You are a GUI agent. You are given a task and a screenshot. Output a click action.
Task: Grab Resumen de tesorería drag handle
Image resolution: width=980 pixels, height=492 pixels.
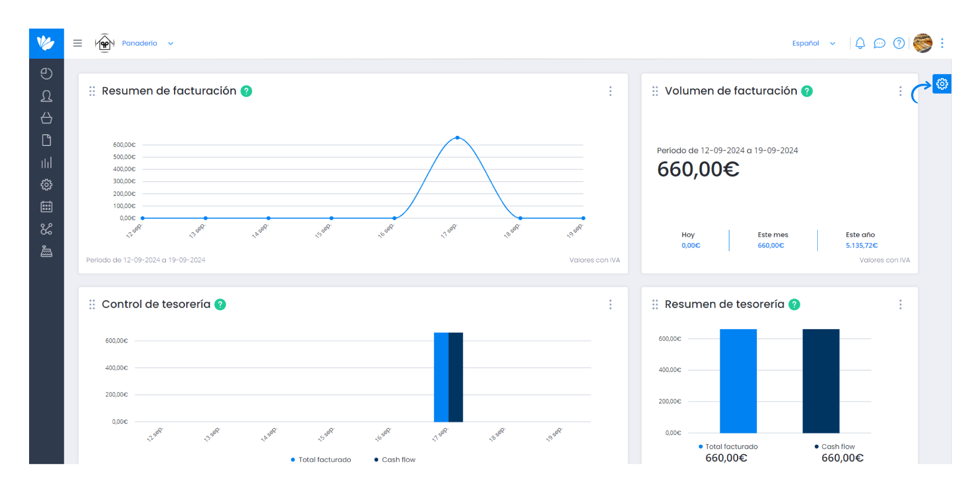point(655,304)
